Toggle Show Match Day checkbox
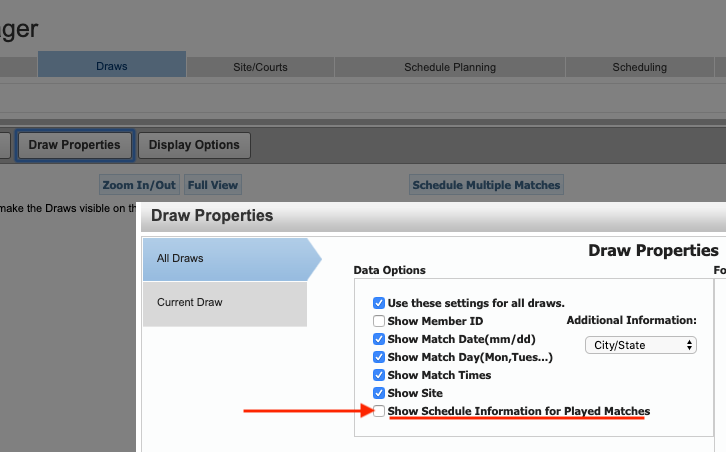 (x=379, y=357)
